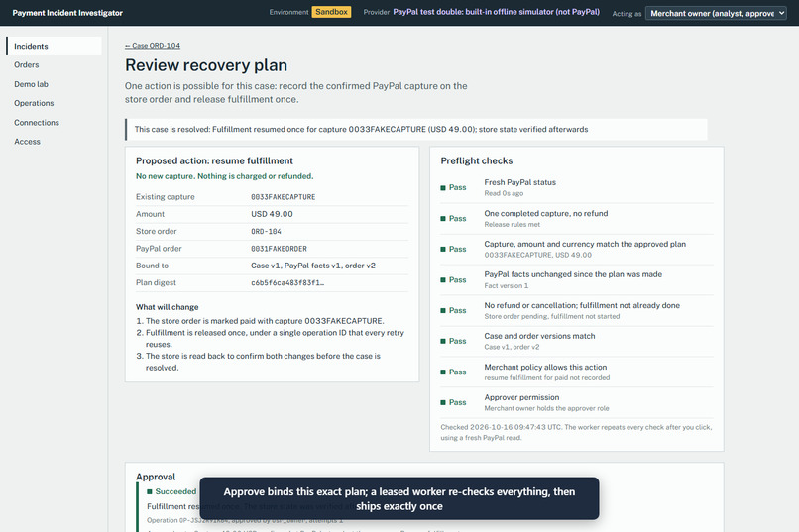799x532 pixels.
Task: Click Read 0s ago subtext
Action: pos(504,193)
